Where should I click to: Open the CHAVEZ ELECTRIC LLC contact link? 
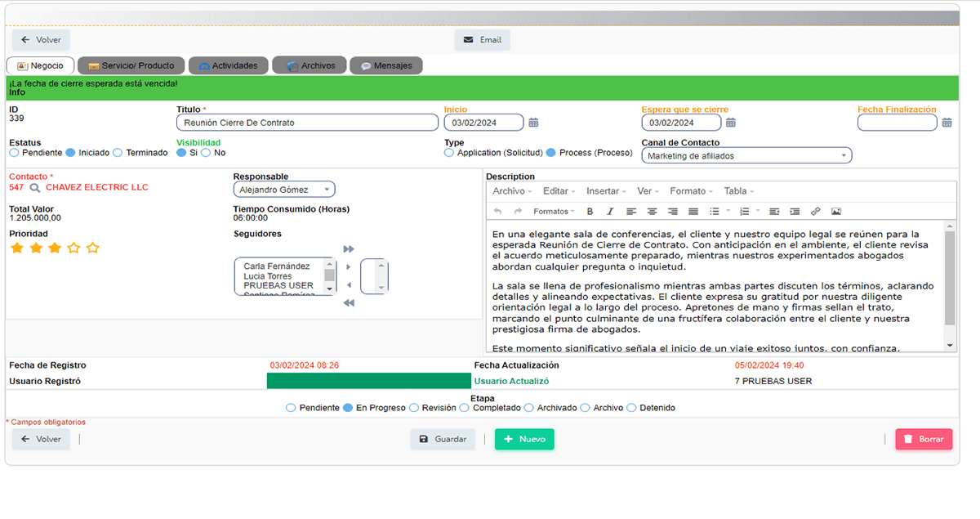[97, 188]
